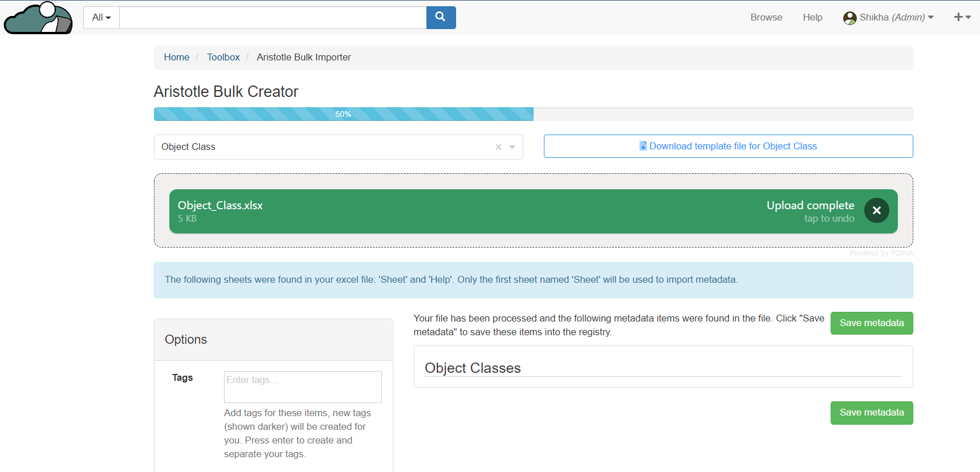The height and width of the screenshot is (472, 980).
Task: Click the Aristotle cloud logo
Action: (x=38, y=18)
